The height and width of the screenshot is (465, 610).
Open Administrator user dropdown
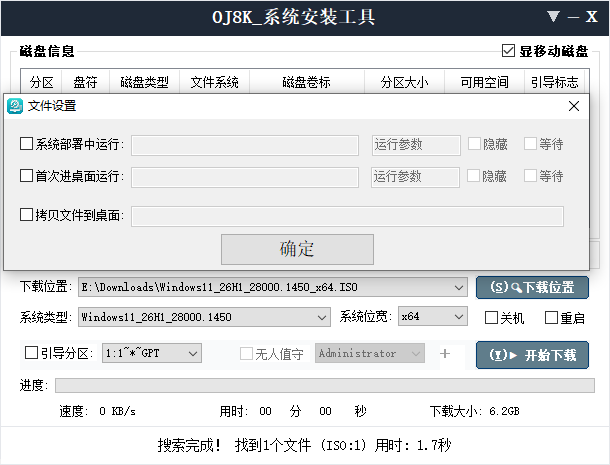[370, 353]
